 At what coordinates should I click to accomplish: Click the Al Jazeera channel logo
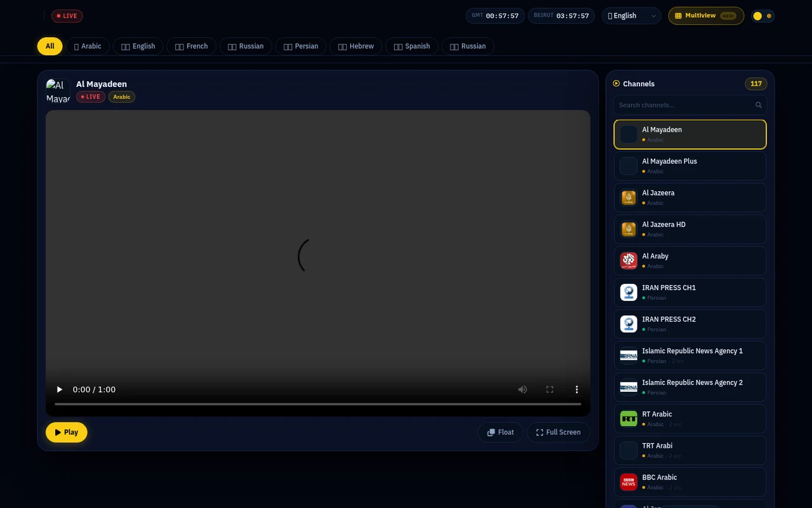[629, 197]
